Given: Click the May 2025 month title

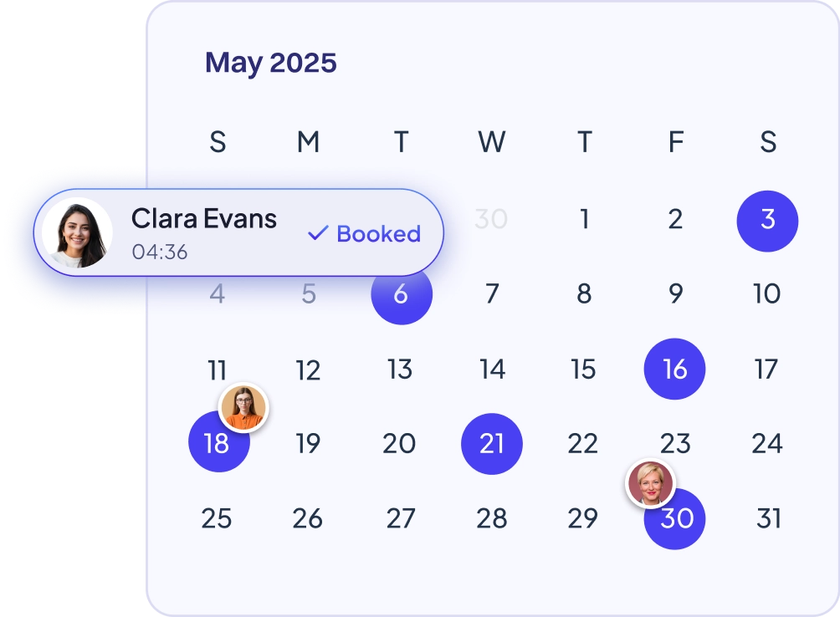Looking at the screenshot, I should point(270,64).
